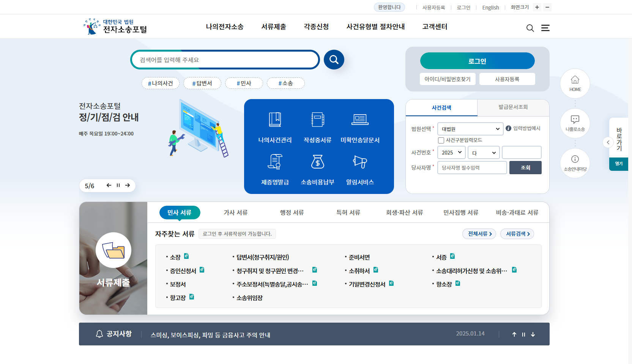632x364 pixels.
Task: Click the 당사자명 input field
Action: (472, 168)
